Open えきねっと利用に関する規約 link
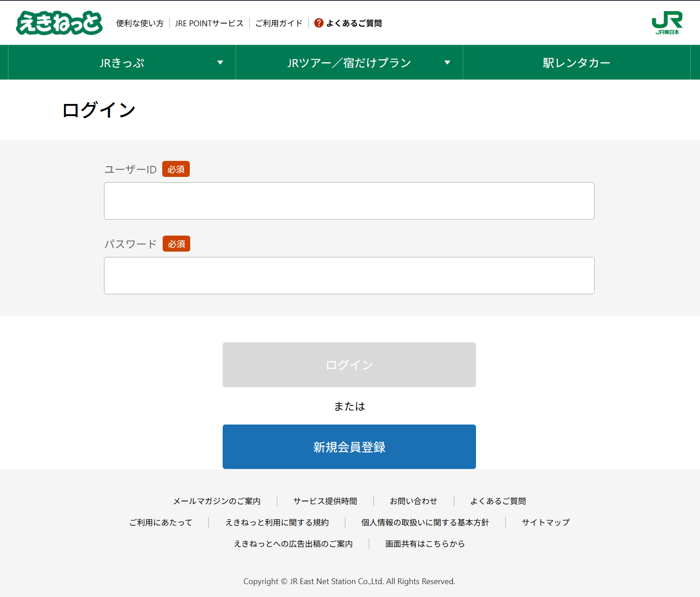 (x=277, y=522)
